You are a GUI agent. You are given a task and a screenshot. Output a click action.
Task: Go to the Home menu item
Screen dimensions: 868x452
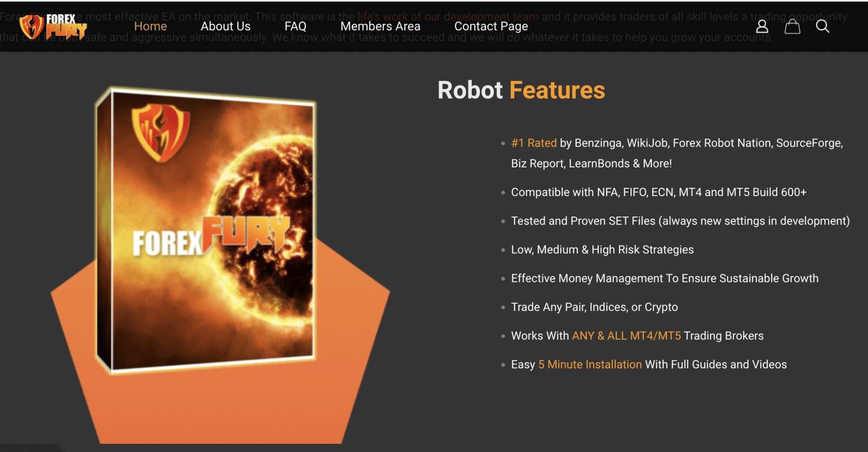[x=150, y=26]
